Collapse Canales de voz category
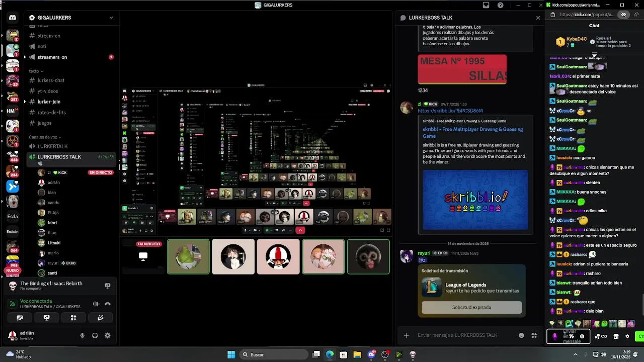Screen dimensions: 644x362 pyautogui.click(x=45, y=137)
